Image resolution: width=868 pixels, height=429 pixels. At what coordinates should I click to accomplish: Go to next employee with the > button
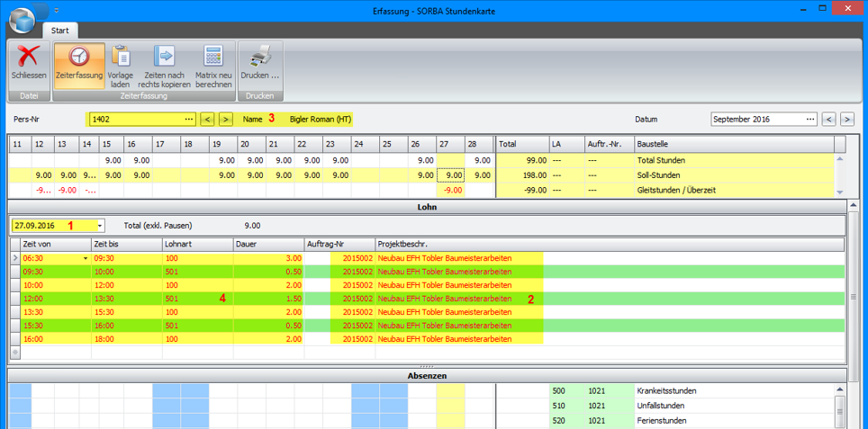tap(225, 119)
